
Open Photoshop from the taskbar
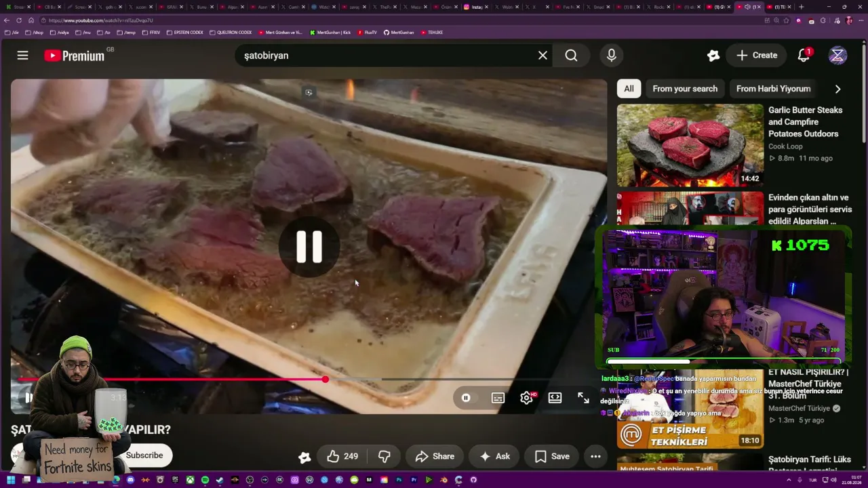pos(399,480)
